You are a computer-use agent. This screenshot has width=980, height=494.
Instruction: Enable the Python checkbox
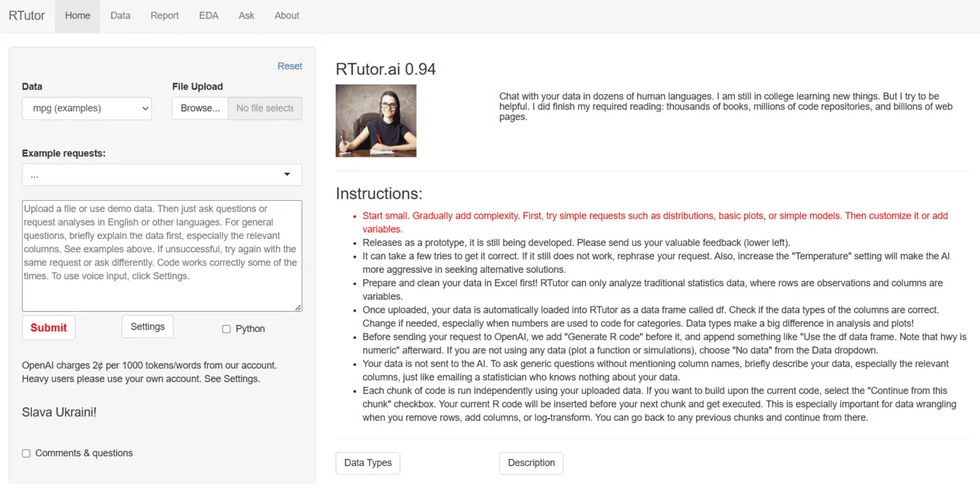coord(226,329)
